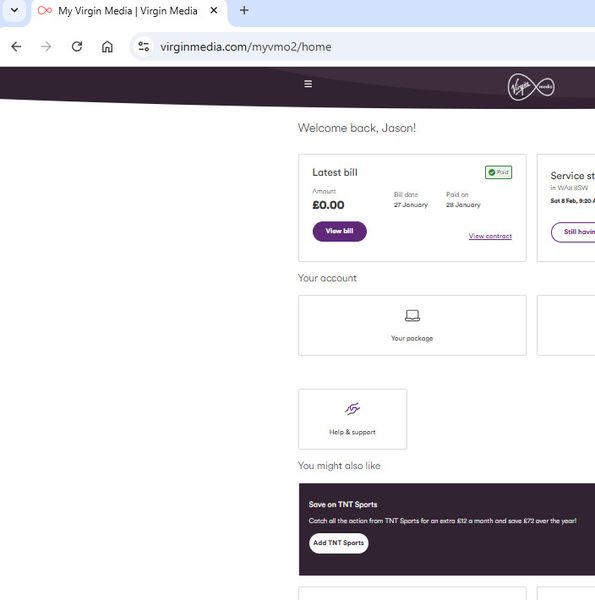Image resolution: width=595 pixels, height=600 pixels.
Task: Click the 27 January bill date
Action: 411,205
